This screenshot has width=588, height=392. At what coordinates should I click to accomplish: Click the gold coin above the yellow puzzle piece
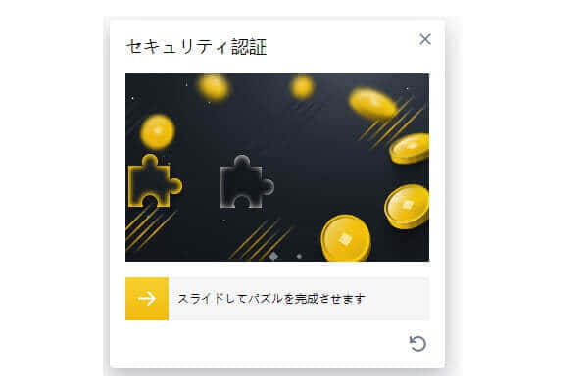tap(157, 131)
